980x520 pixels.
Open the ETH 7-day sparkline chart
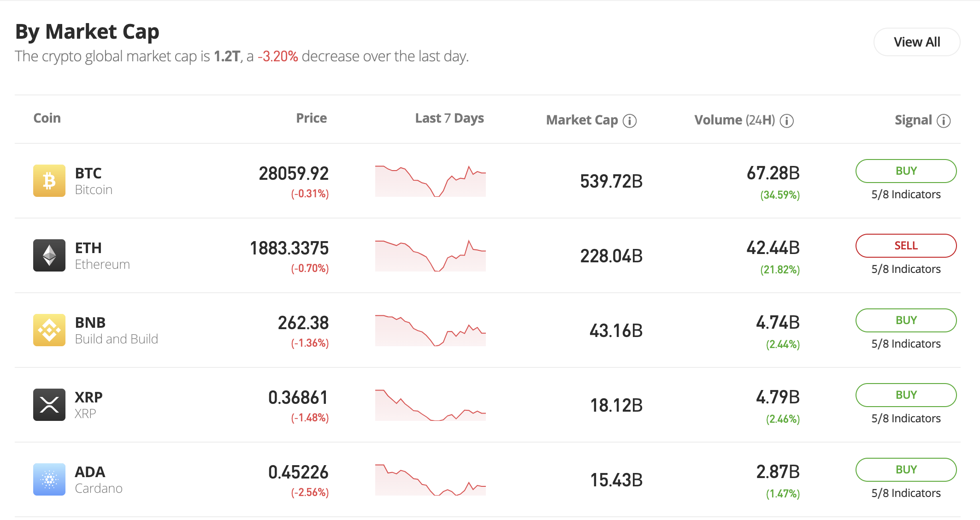tap(431, 255)
